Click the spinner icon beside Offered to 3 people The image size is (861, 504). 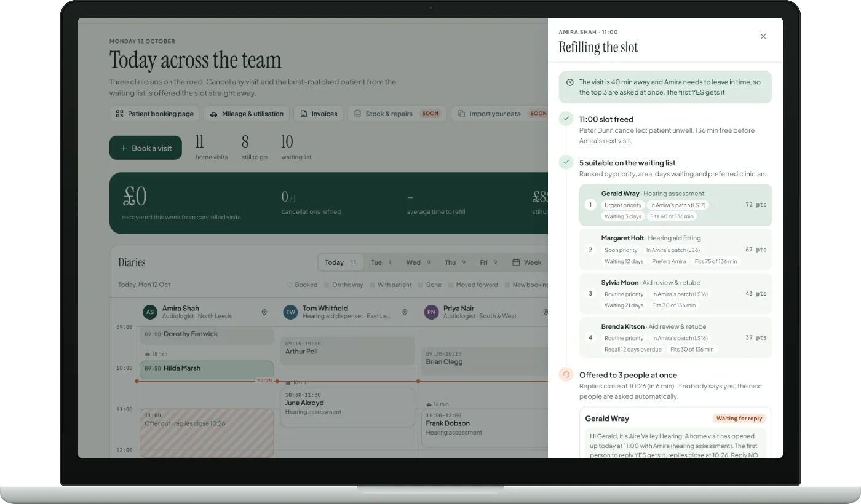click(566, 374)
